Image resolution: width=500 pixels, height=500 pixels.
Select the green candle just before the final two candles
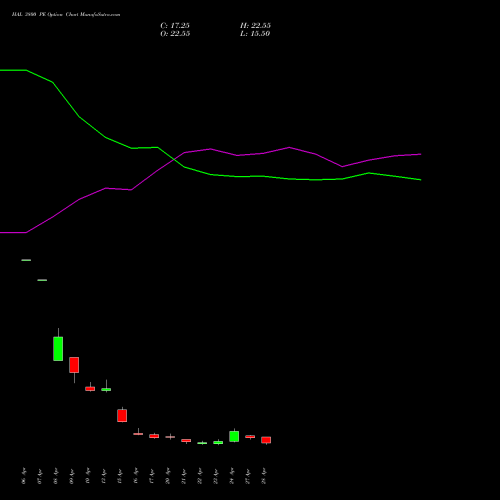(234, 436)
